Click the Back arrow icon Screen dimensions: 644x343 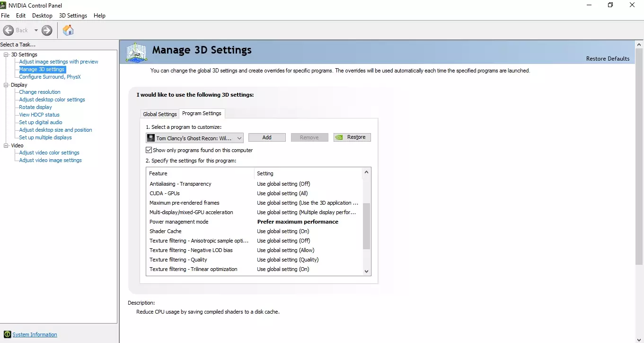coord(9,30)
